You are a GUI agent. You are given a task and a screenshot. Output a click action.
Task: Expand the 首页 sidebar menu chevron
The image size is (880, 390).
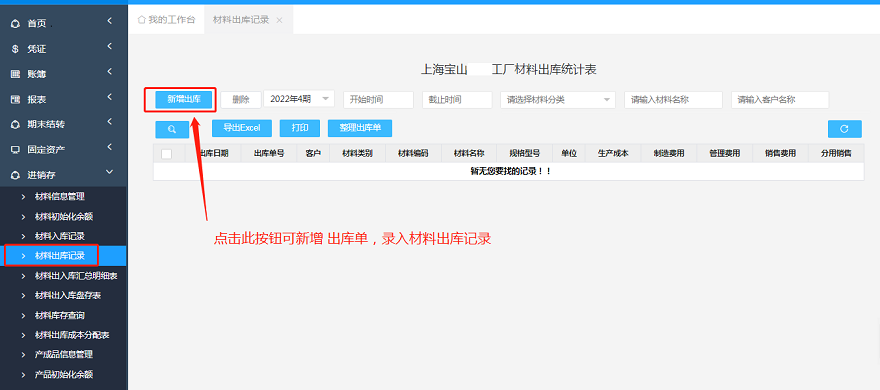click(x=110, y=21)
